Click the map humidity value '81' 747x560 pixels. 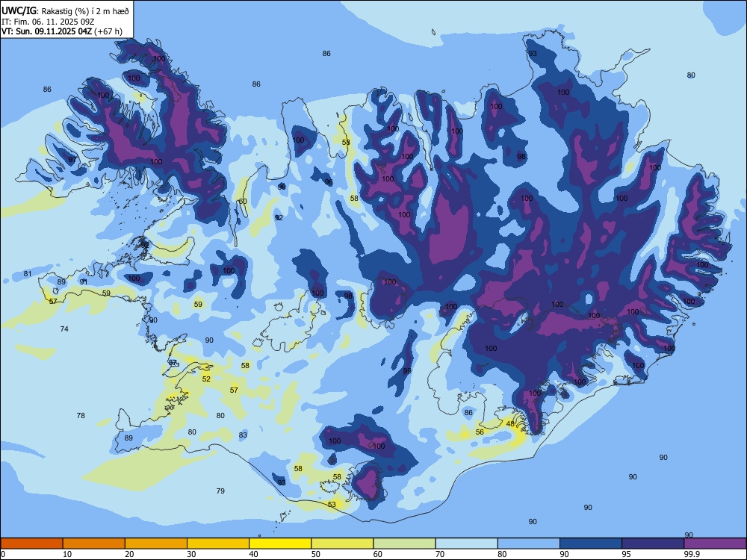28,273
